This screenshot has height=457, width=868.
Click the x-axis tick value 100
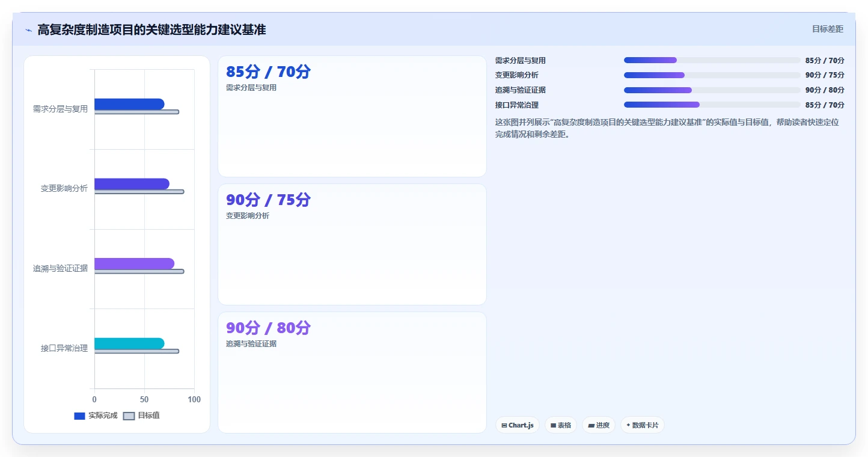tap(194, 399)
